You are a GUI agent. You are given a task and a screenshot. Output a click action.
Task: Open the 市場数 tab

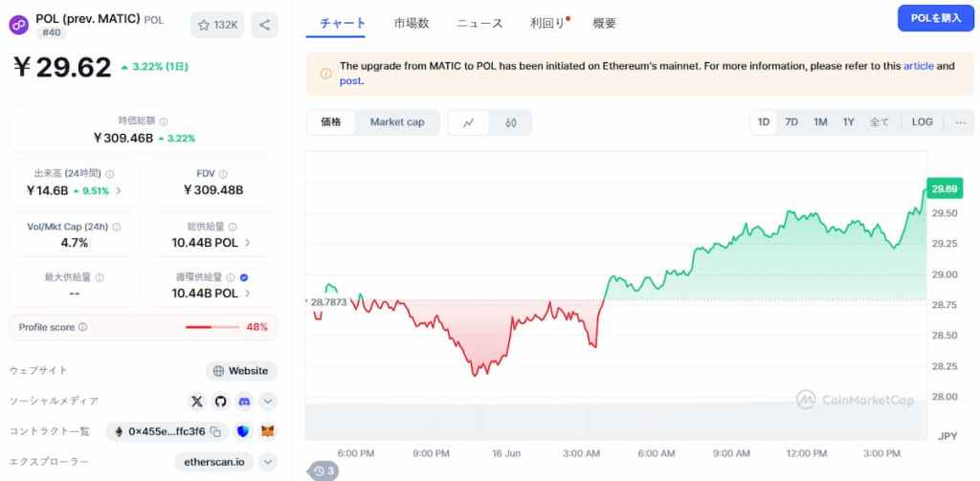pos(412,24)
